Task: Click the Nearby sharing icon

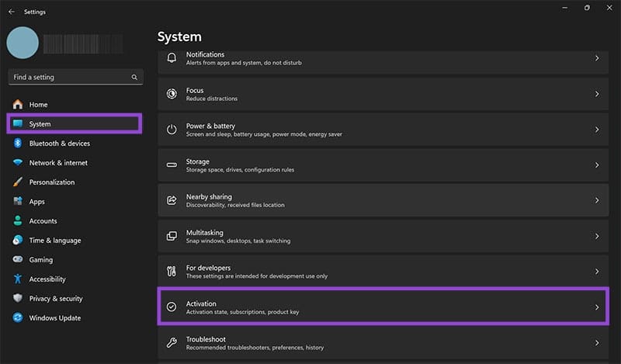Action: point(172,200)
